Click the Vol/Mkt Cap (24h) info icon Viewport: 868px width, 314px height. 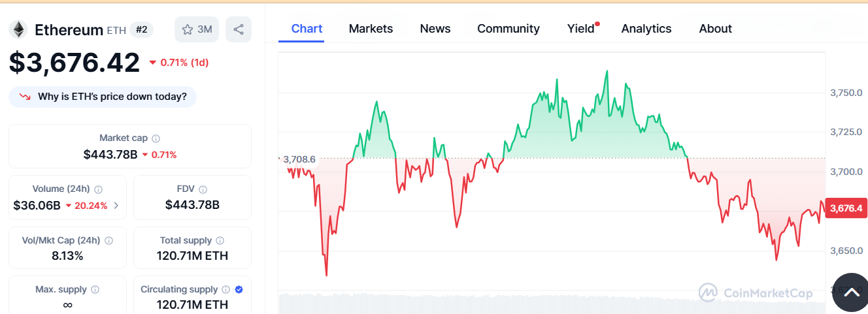click(109, 240)
